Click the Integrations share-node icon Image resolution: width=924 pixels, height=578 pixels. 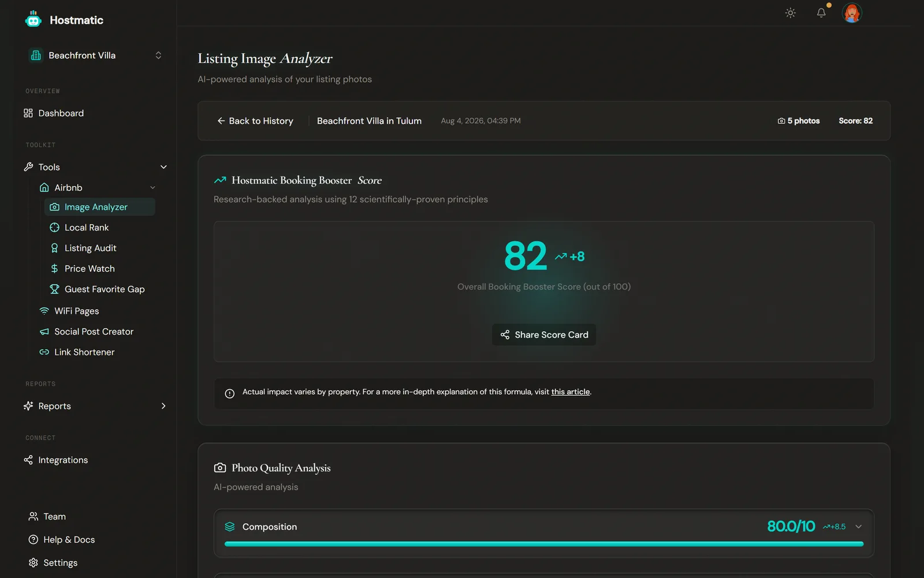[x=28, y=460]
